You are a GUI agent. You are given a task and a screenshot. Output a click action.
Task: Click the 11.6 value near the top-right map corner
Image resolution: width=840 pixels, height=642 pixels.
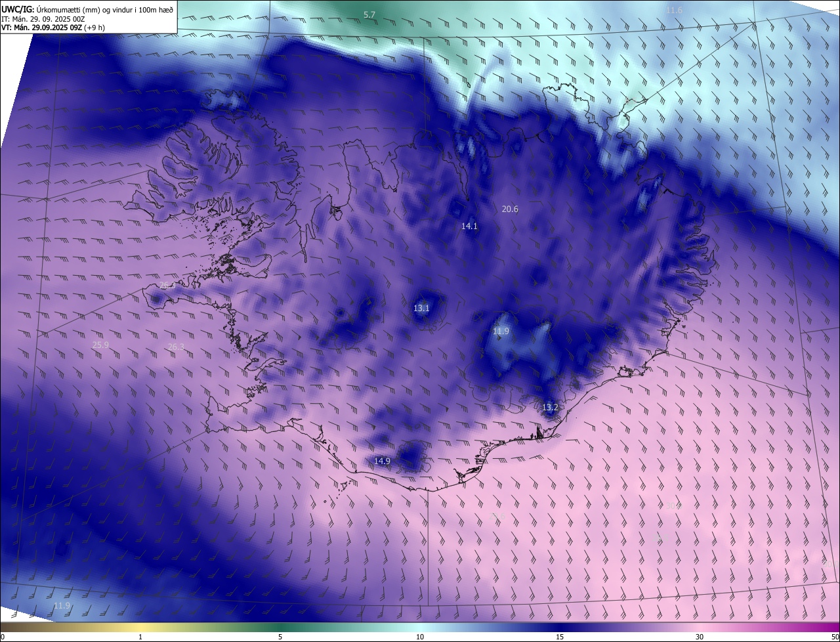[674, 11]
